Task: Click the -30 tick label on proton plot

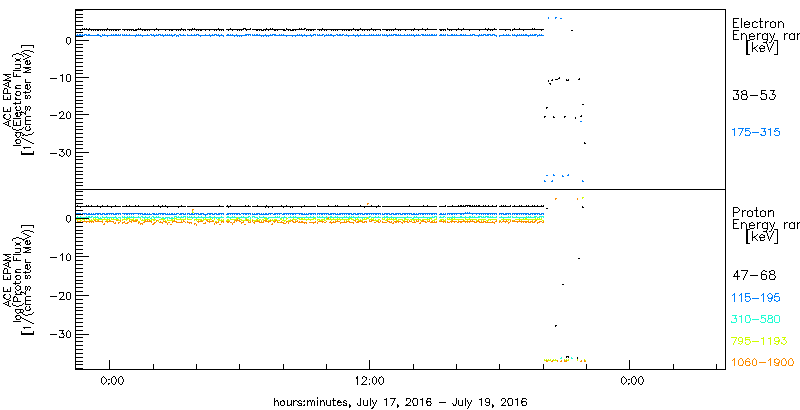Action: (60, 334)
